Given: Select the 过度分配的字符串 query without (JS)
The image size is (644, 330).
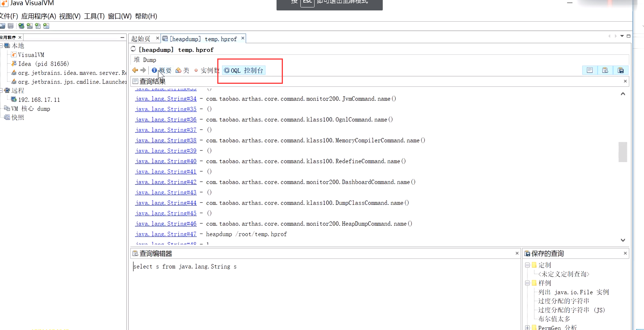Looking at the screenshot, I should [x=564, y=301].
